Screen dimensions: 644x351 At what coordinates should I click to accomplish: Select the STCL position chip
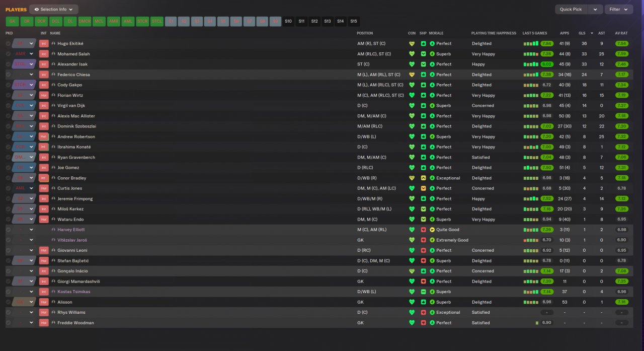pyautogui.click(x=157, y=21)
